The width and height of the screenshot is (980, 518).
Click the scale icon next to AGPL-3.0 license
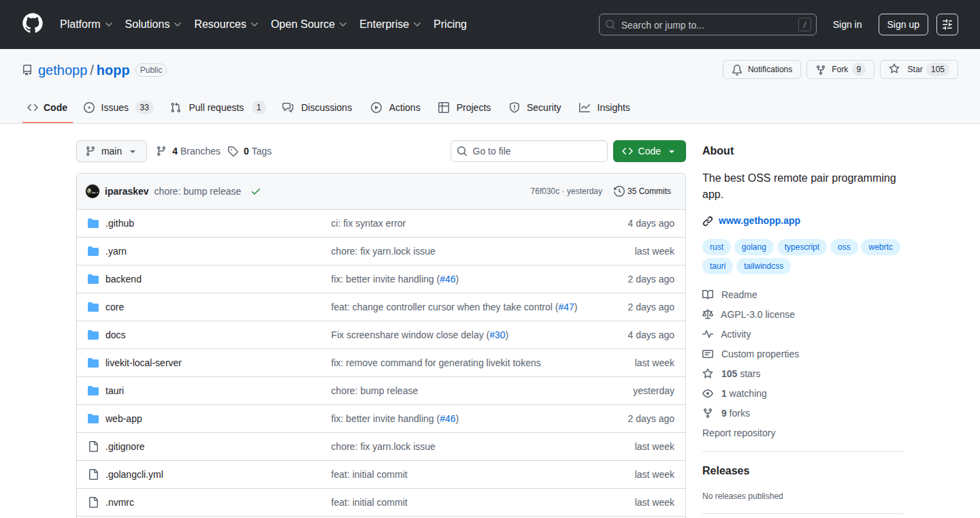coord(708,314)
